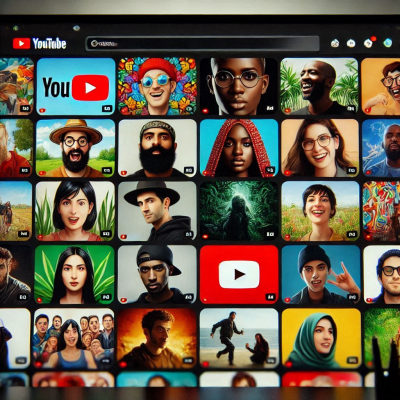Click red channel dot on backward cap man thumbnail

coord(124,299)
